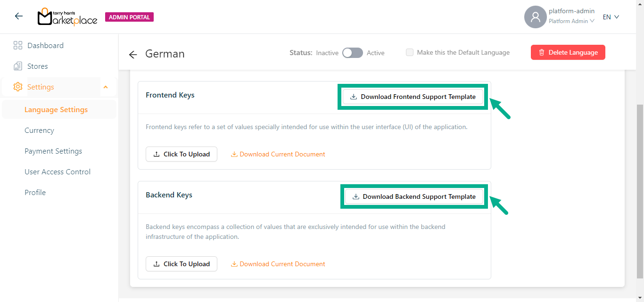Check Make this the Default Language
The image size is (644, 302).
tap(410, 53)
